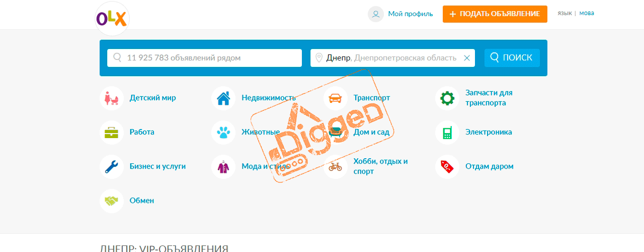Clear the Днепр location with the X
The image size is (644, 252).
pyautogui.click(x=466, y=58)
